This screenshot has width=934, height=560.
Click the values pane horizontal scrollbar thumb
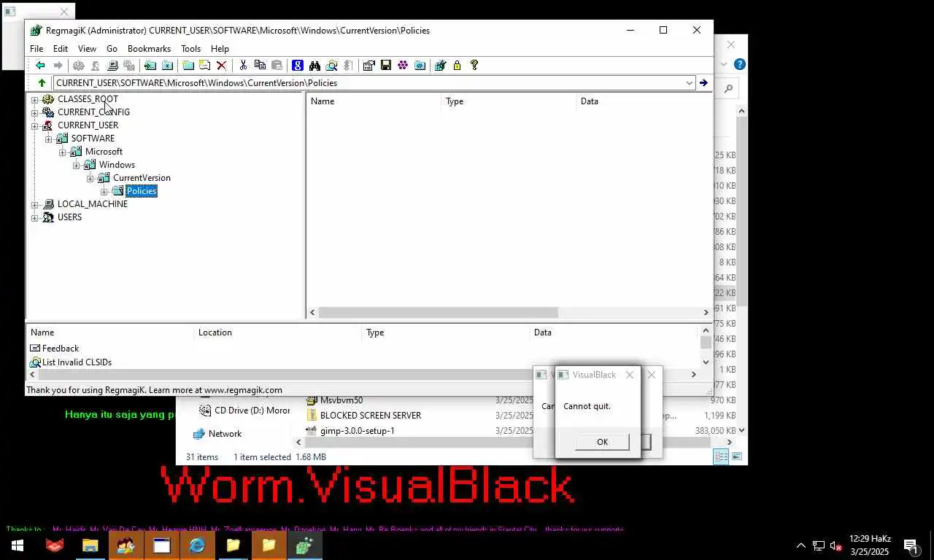tap(438, 312)
